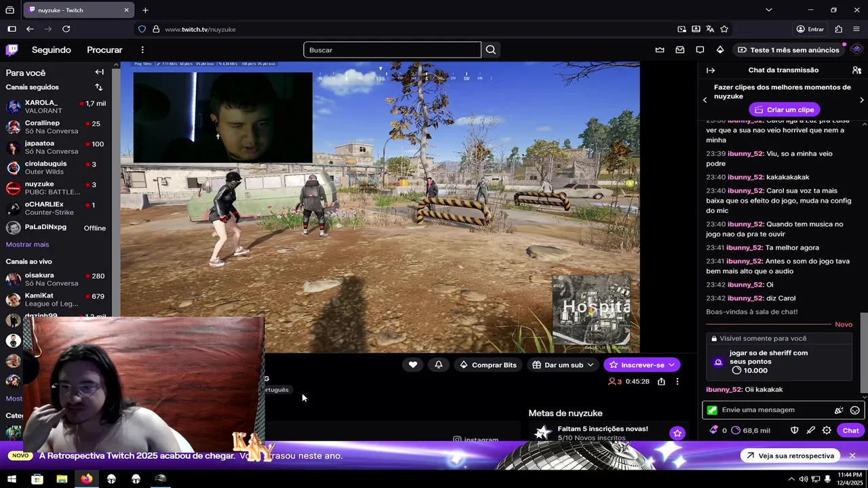
Task: Open the oCHARLIEx channel in sidebar
Action: coord(56,208)
